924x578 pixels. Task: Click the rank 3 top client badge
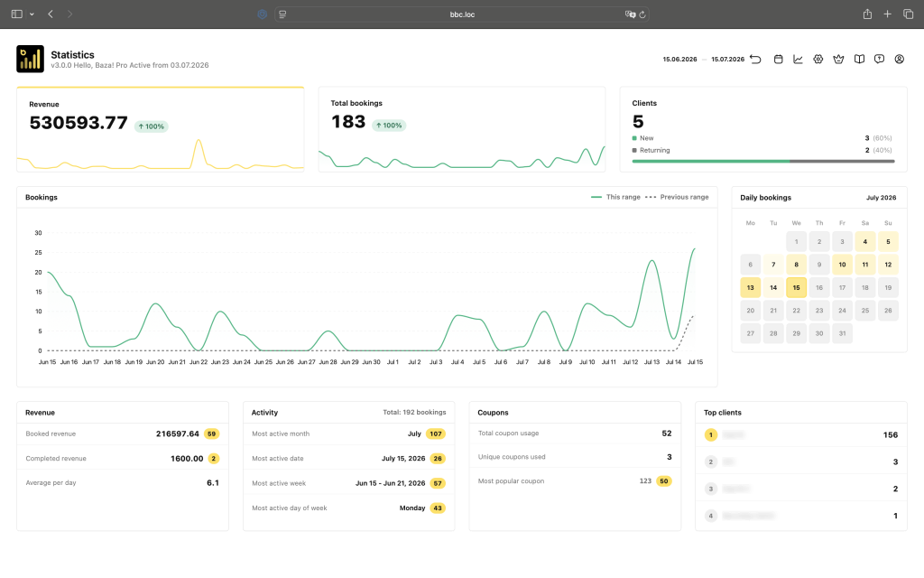pos(711,489)
